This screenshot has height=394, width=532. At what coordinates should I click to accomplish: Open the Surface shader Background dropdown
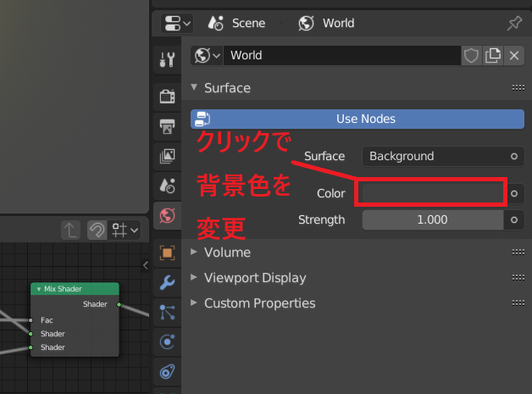[434, 156]
